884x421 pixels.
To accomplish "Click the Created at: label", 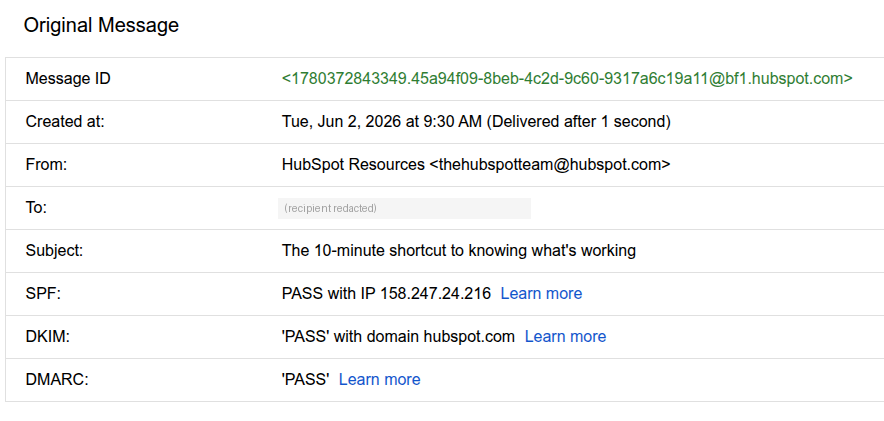I will (65, 122).
